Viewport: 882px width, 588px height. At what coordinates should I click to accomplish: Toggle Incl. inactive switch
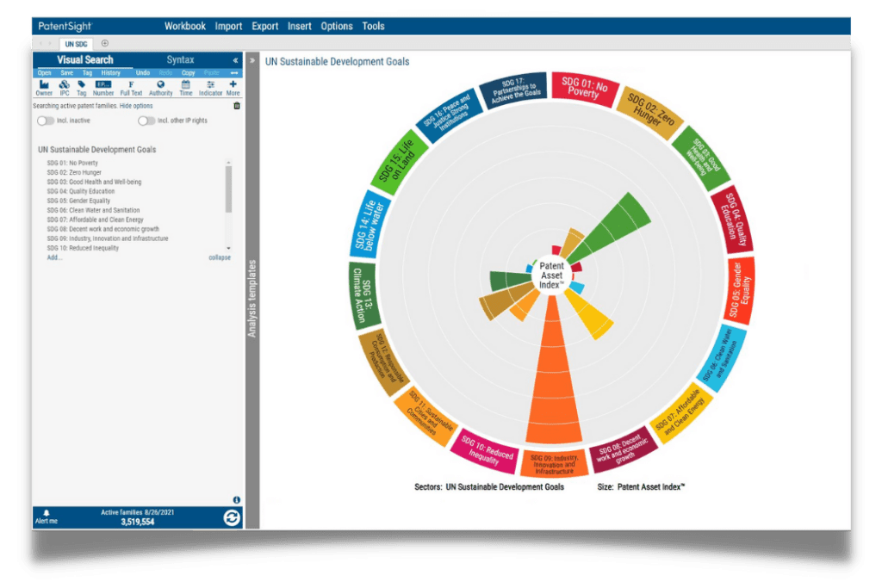coord(46,121)
